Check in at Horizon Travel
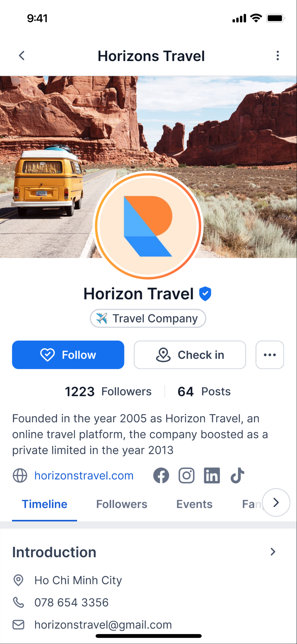The height and width of the screenshot is (644, 297). click(x=190, y=355)
